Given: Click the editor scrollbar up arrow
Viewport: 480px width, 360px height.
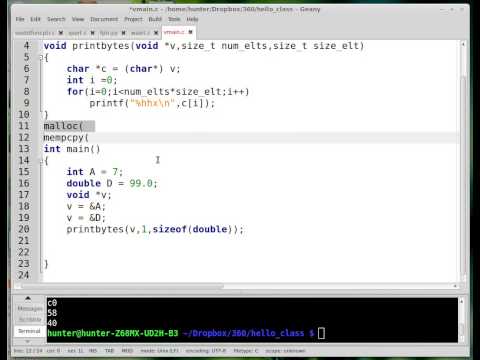Looking at the screenshot, I should tap(463, 44).
